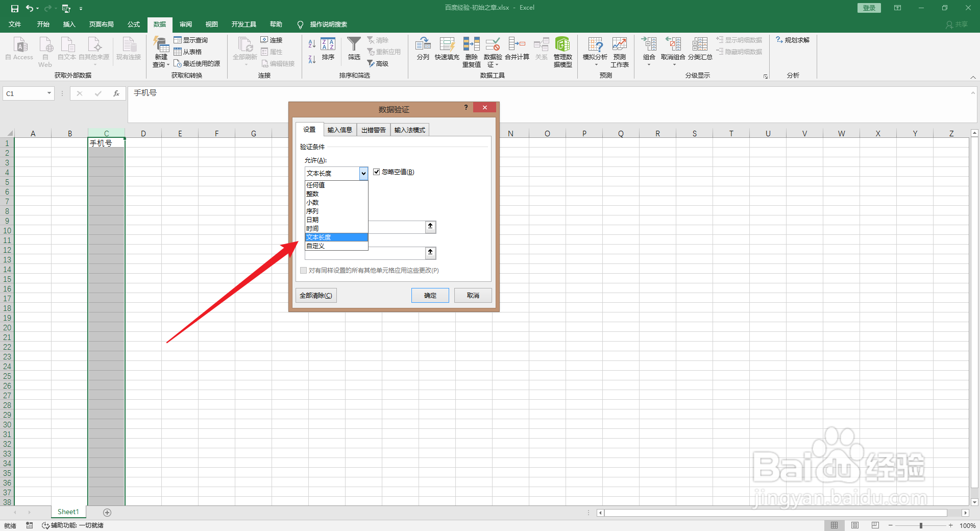Expand the formula bar
Image resolution: width=980 pixels, height=531 pixels.
pyautogui.click(x=973, y=93)
